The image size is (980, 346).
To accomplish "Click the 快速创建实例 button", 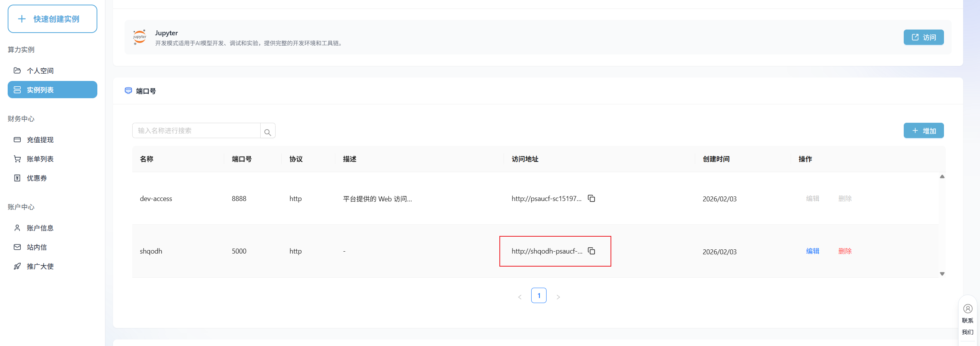I will [x=53, y=19].
